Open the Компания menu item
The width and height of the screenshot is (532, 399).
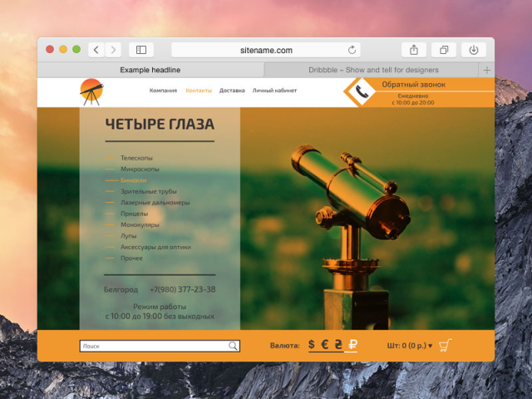point(163,91)
